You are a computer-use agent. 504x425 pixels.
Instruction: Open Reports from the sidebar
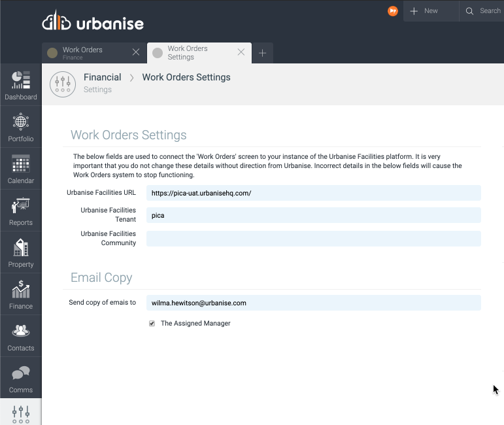[21, 211]
